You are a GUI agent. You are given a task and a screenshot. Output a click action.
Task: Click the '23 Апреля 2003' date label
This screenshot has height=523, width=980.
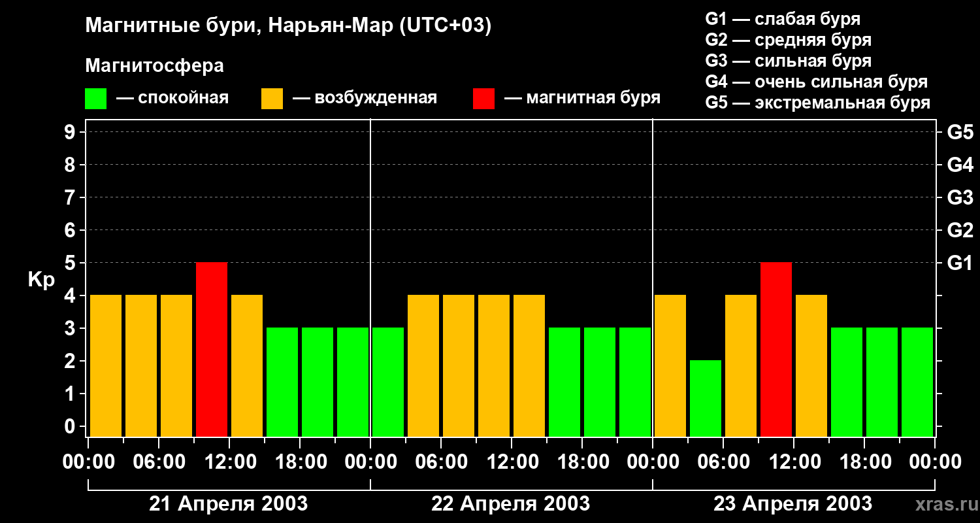(x=792, y=503)
